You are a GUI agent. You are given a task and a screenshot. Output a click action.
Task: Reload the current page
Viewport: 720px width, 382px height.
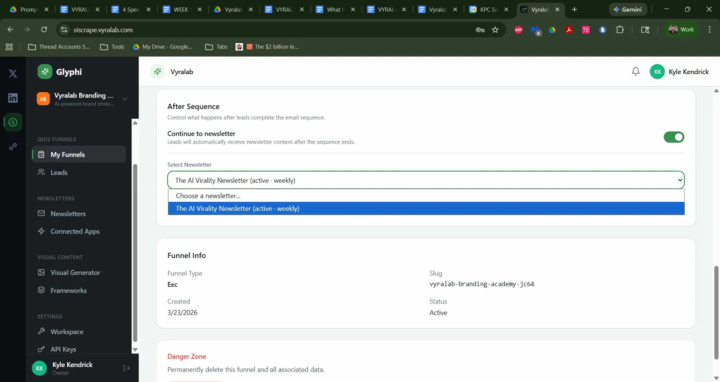click(x=44, y=29)
